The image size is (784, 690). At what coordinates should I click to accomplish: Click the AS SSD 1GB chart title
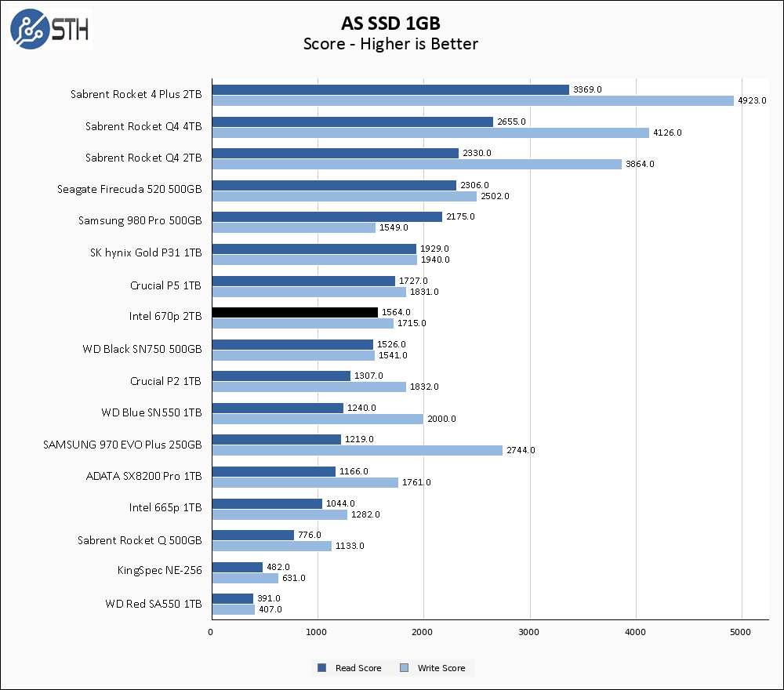390,23
